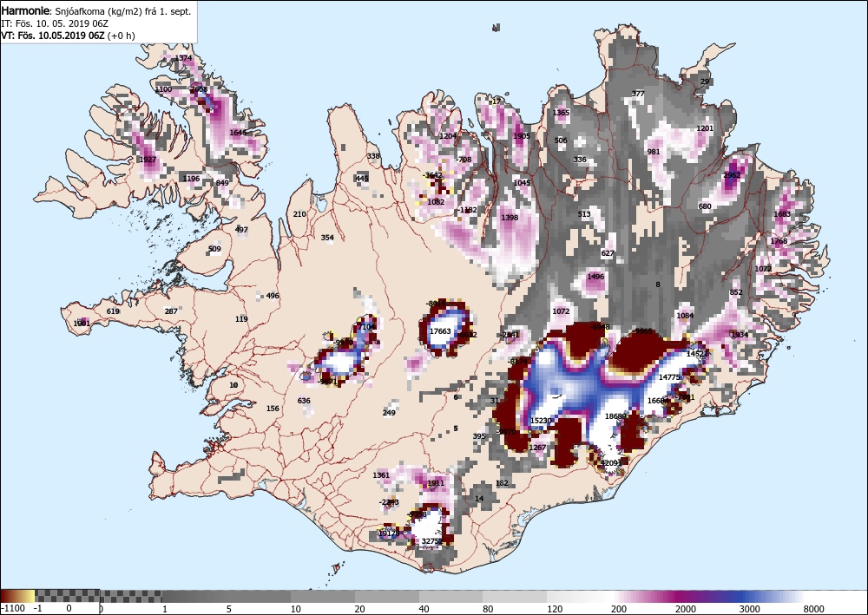Click the map value 1361
The height and width of the screenshot is (615, 868).
click(x=381, y=475)
